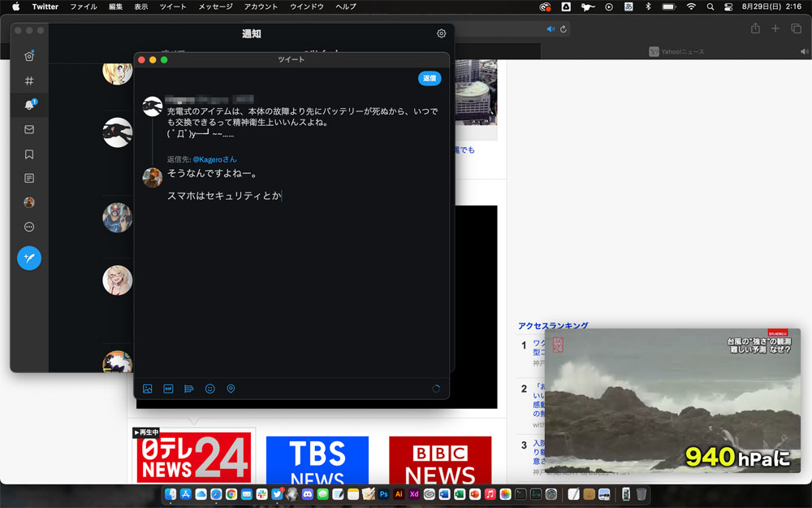Open Adobe XD from the Dock
Screen dimensions: 812x508
pos(414,494)
